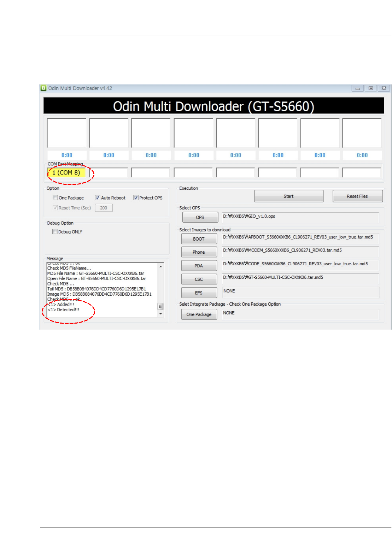The image size is (392, 549).
Task: Disable the Auto Reboot checkbox
Action: [x=98, y=198]
